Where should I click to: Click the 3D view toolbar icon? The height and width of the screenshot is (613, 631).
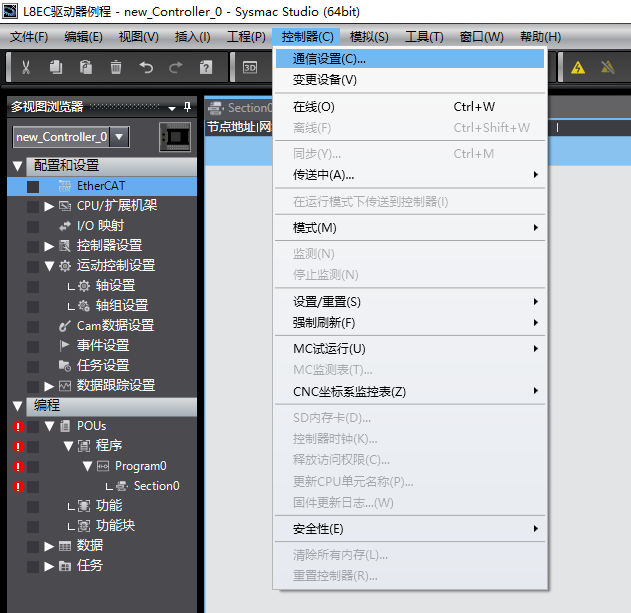(250, 67)
